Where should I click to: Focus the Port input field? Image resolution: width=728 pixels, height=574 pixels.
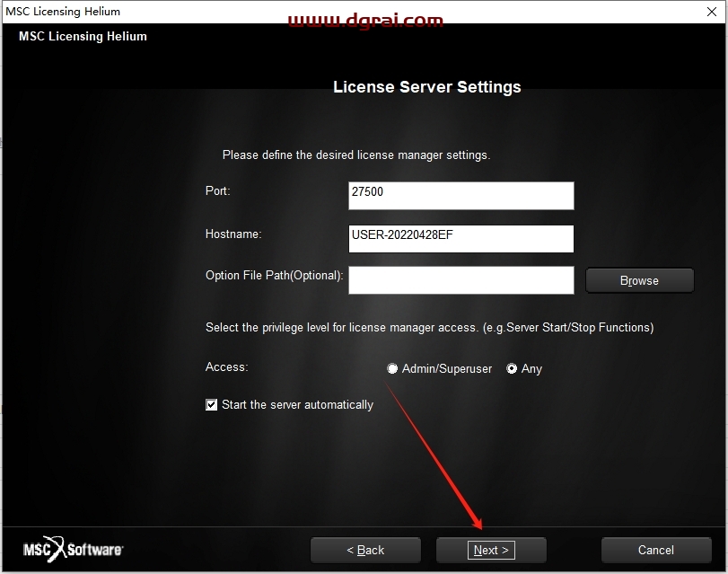pyautogui.click(x=461, y=196)
